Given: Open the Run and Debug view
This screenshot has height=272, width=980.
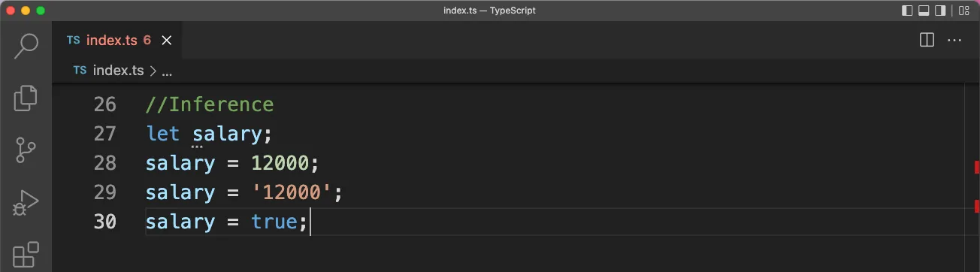Looking at the screenshot, I should coord(26,203).
